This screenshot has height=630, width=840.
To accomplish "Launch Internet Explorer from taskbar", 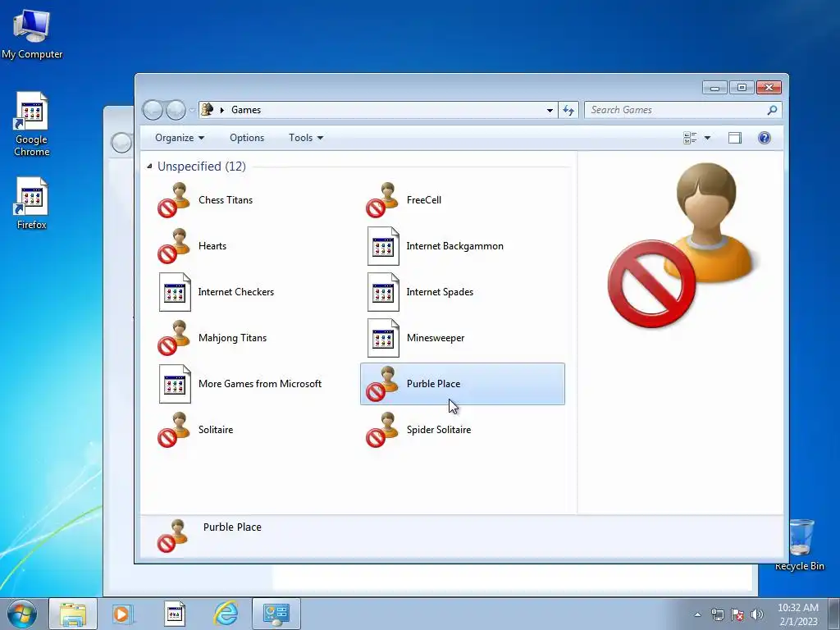I will [226, 614].
